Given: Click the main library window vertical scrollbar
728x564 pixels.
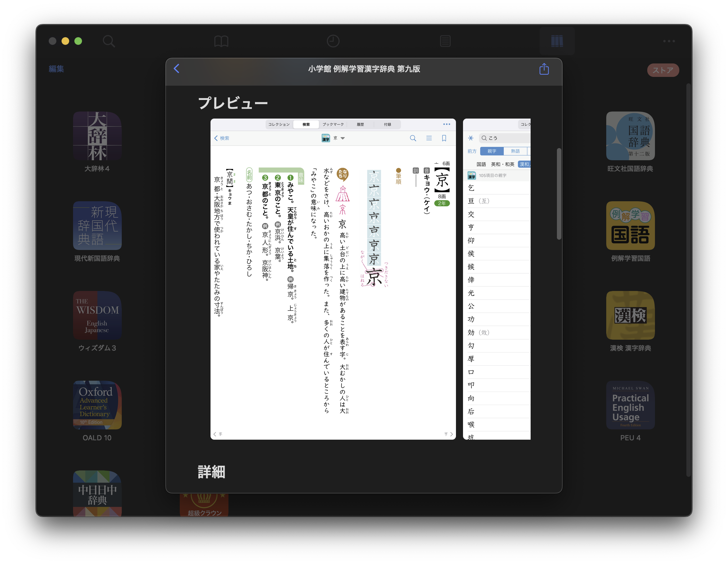Looking at the screenshot, I should click(x=688, y=280).
